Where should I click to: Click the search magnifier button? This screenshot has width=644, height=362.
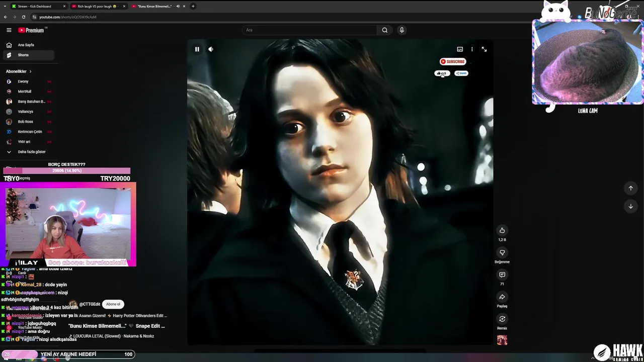click(385, 30)
